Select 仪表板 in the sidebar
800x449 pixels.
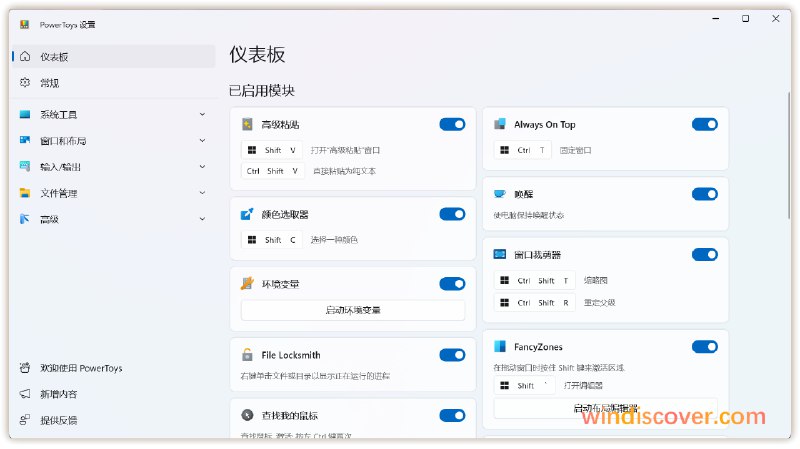coord(113,57)
